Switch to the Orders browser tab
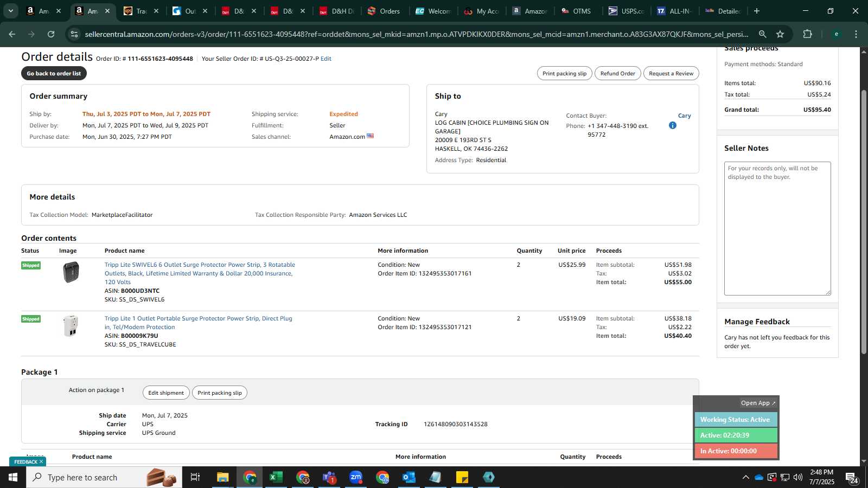The width and height of the screenshot is (868, 488). (x=384, y=11)
